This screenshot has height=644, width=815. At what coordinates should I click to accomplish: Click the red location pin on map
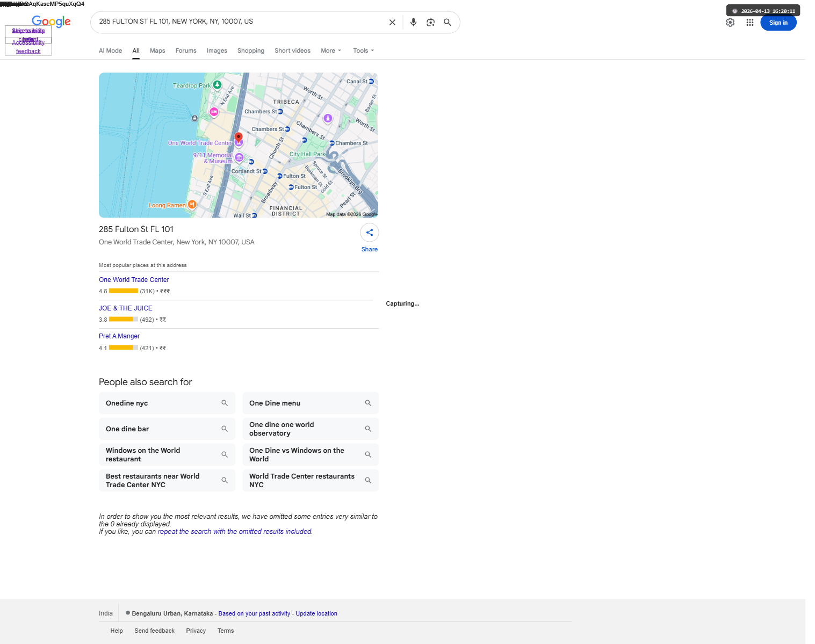tap(239, 138)
